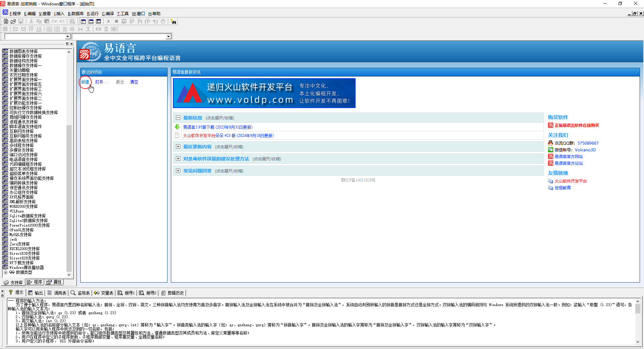The height and width of the screenshot is (349, 644).
Task: Toggle the left work panel layout icon
Action: [83, 21]
